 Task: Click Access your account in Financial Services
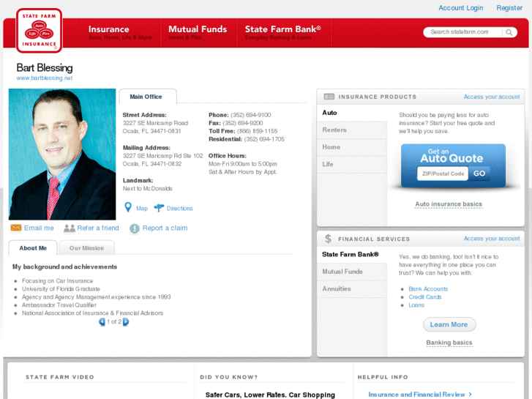[492, 239]
